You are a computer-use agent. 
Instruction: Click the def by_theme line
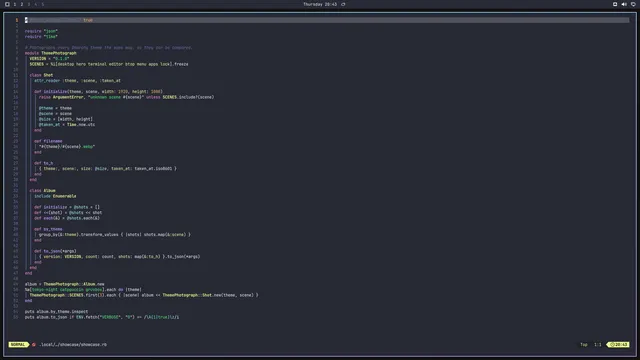pyautogui.click(x=48, y=229)
